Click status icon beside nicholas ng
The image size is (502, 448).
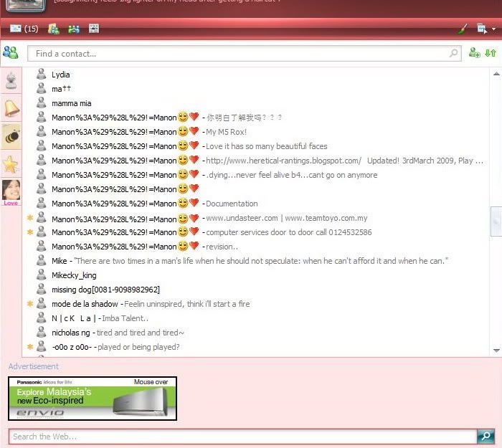tap(41, 332)
